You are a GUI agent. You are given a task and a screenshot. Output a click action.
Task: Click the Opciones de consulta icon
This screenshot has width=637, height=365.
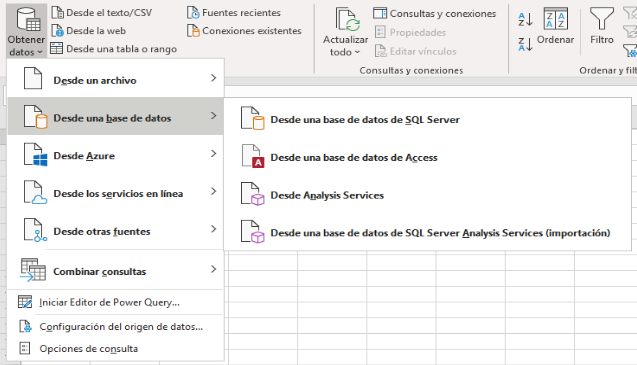tap(25, 348)
